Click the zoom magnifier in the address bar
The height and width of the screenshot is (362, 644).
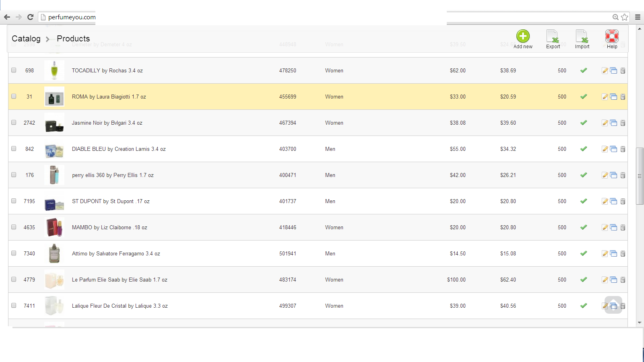pyautogui.click(x=615, y=17)
